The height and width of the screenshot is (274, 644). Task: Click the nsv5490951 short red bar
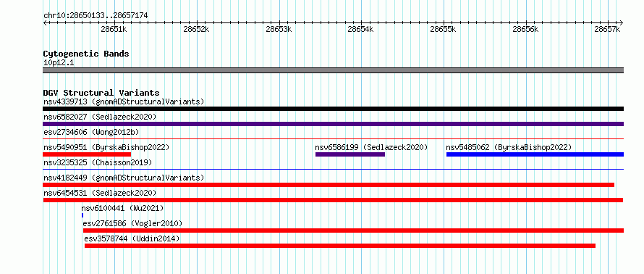(87, 154)
